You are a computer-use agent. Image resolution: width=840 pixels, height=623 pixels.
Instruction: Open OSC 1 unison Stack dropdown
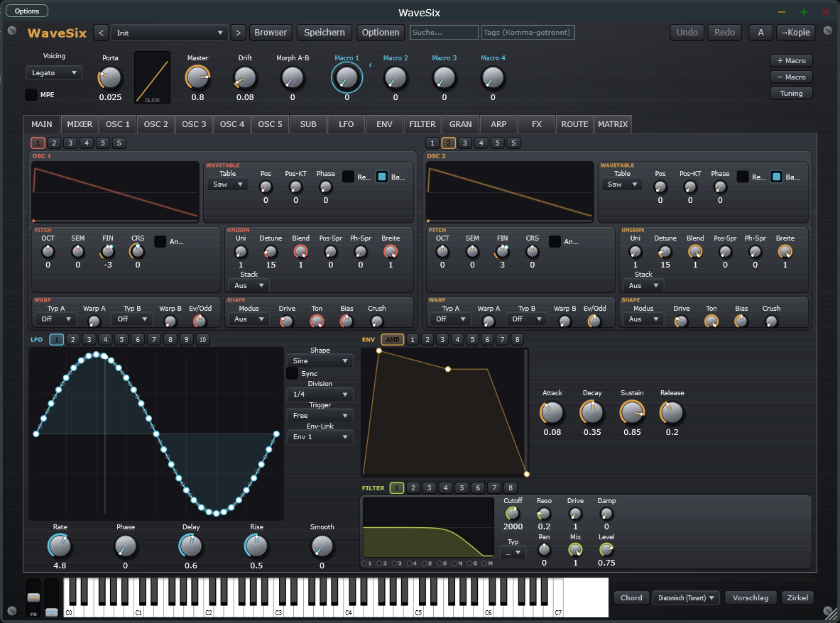249,286
